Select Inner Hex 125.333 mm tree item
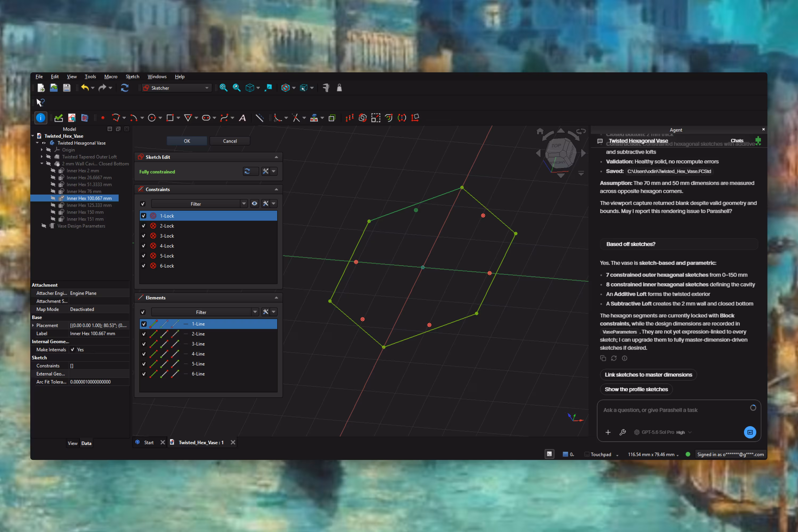Viewport: 798px width, 532px height. [x=89, y=205]
